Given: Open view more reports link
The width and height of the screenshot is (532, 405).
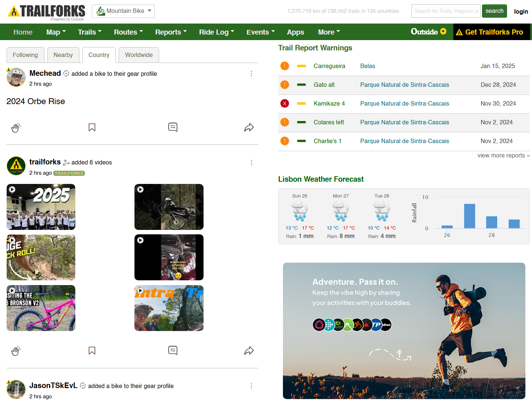Looking at the screenshot, I should (x=503, y=155).
